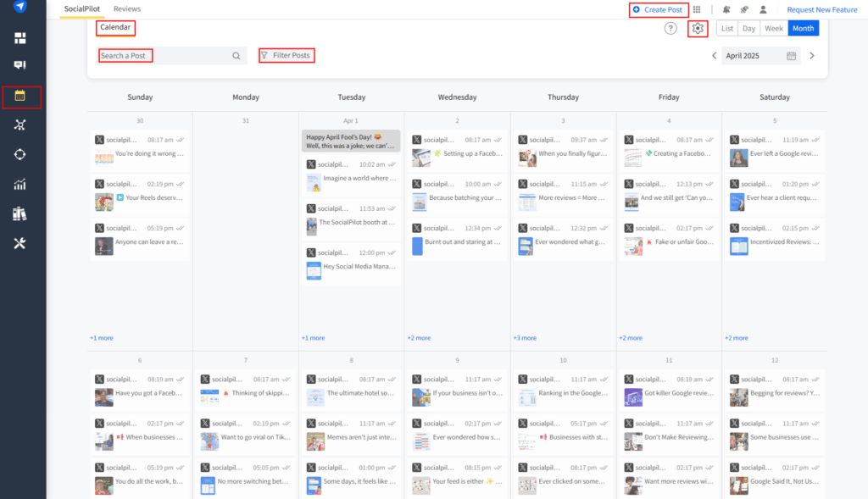Screen dimensions: 868x499
Task: Open the Analytics chart icon in the sidebar
Action: (22, 184)
